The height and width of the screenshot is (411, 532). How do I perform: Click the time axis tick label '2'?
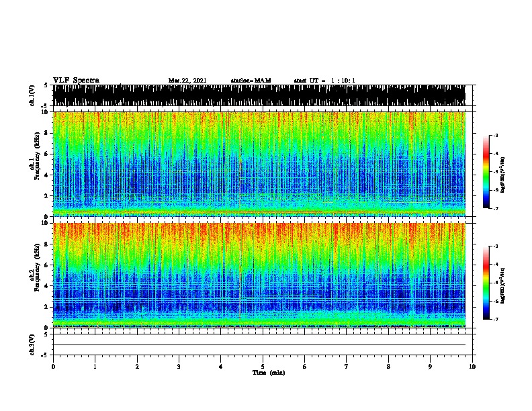point(137,367)
